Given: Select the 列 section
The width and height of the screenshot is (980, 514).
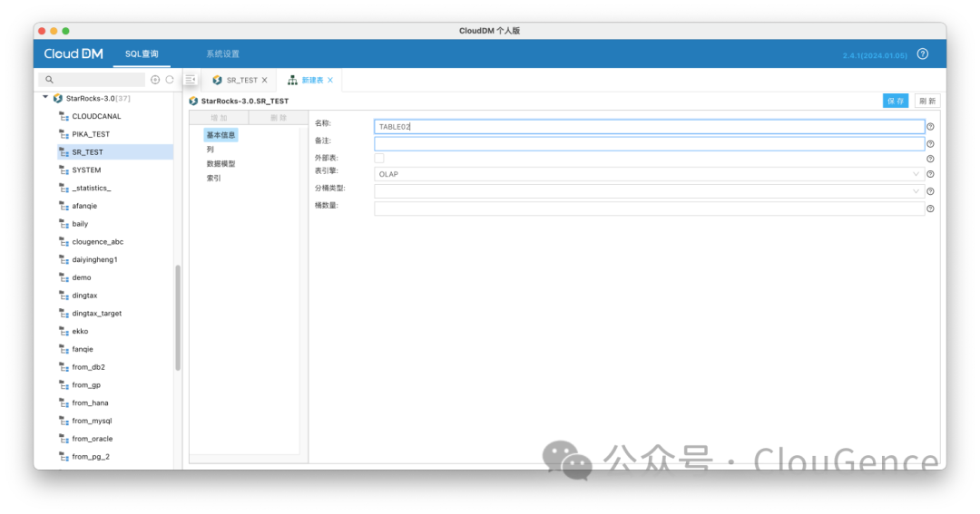Looking at the screenshot, I should pyautogui.click(x=210, y=150).
